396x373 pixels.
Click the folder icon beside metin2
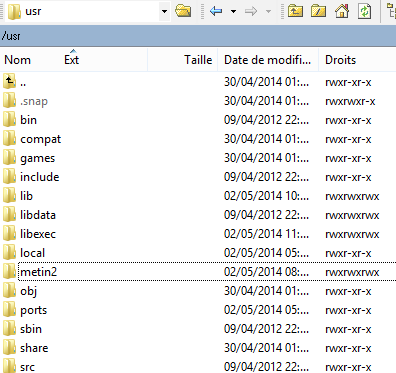pos(9,271)
